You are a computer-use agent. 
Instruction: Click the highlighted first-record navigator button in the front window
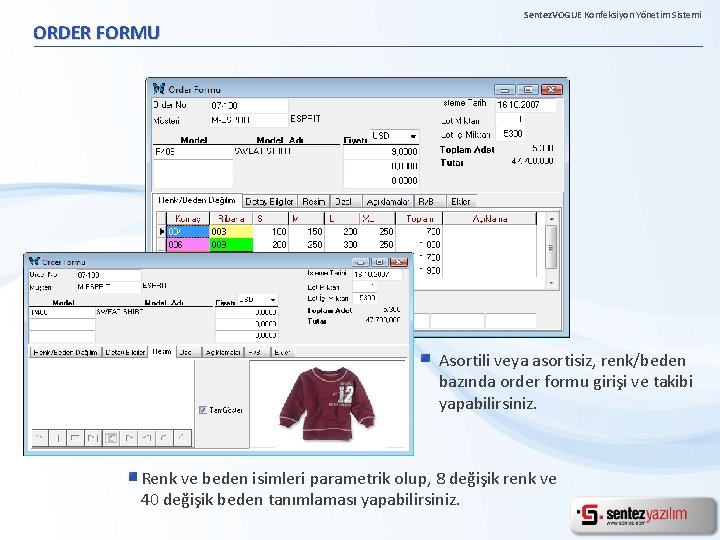[111, 438]
